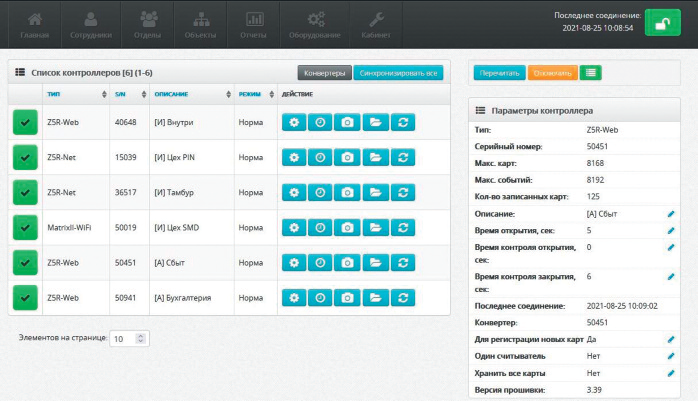
Task: Open Сотрудники menu item
Action: pyautogui.click(x=91, y=25)
